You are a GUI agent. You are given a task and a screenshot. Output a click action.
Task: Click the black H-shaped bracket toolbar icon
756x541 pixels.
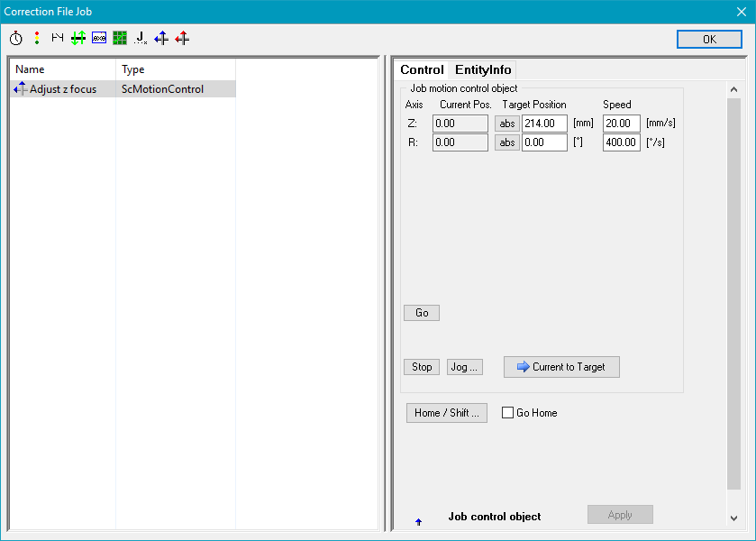58,38
